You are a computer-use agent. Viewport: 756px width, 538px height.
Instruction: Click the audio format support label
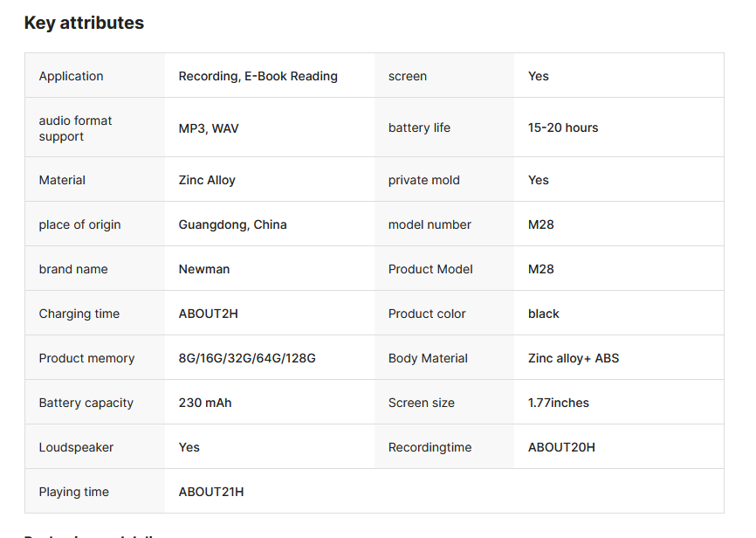pyautogui.click(x=75, y=128)
